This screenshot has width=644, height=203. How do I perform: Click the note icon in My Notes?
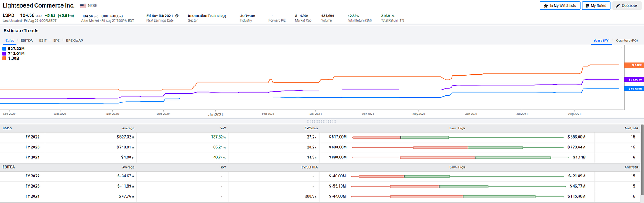[x=587, y=6]
